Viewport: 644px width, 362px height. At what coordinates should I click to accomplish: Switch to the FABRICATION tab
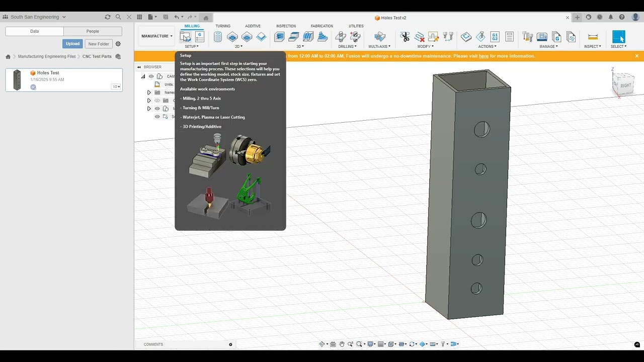(x=322, y=26)
